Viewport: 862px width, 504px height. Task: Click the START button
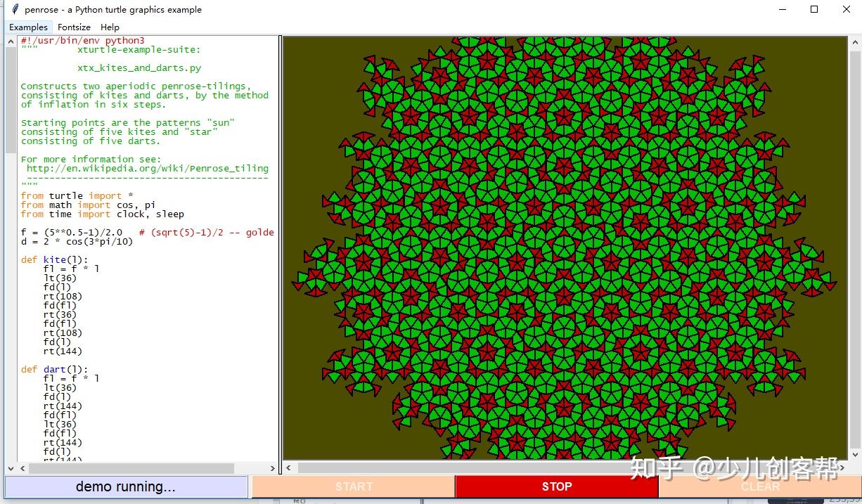(354, 486)
